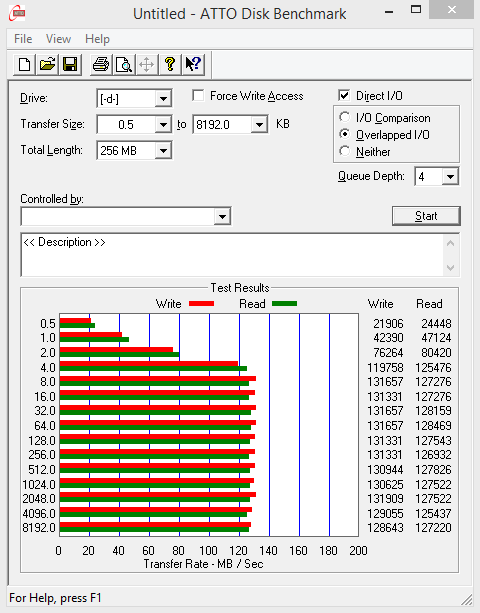Click the green Read legend swatch
Image resolution: width=480 pixels, height=613 pixels.
click(284, 303)
